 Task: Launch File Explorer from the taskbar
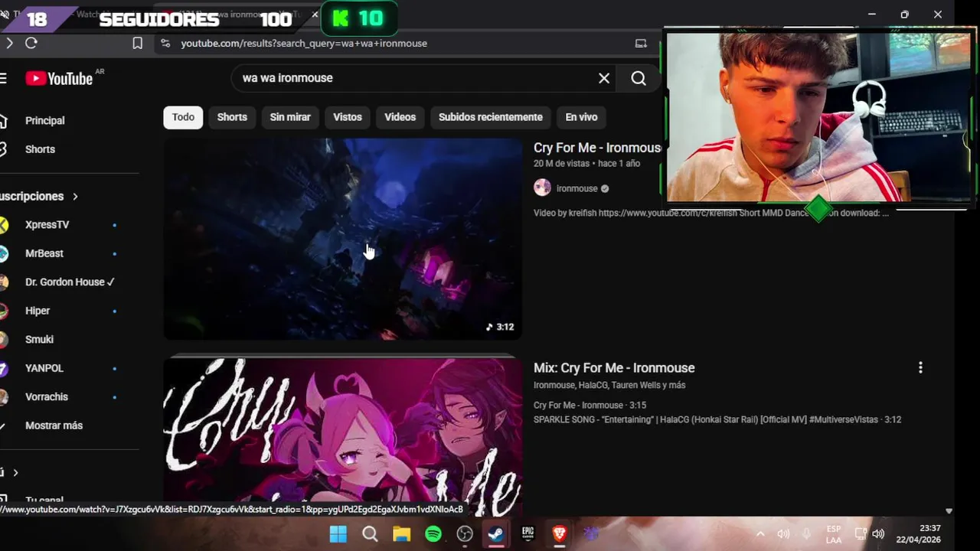401,534
